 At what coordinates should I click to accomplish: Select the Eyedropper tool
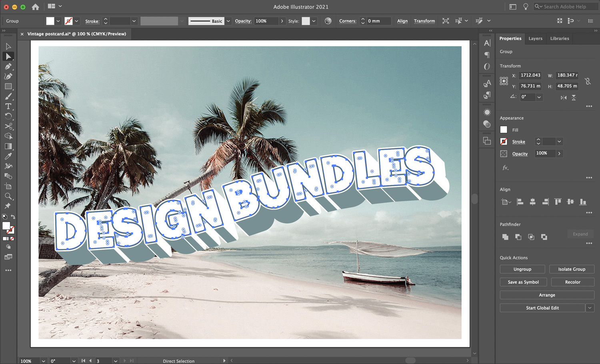(8, 156)
